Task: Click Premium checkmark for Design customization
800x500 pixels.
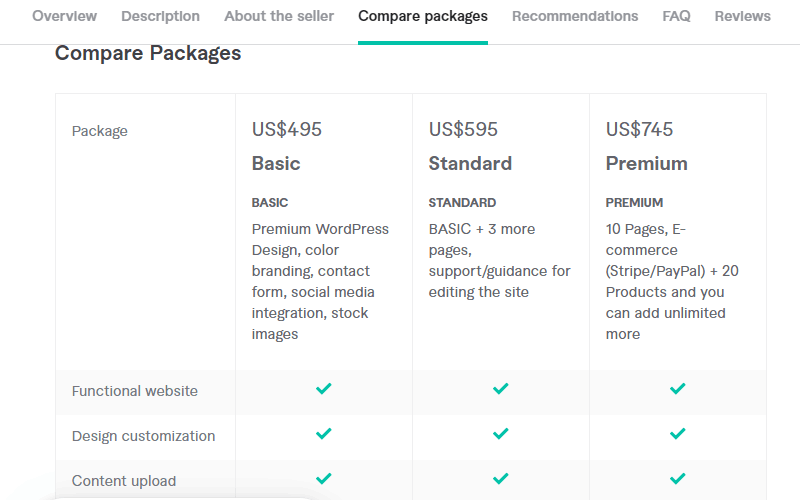Action: 677,434
